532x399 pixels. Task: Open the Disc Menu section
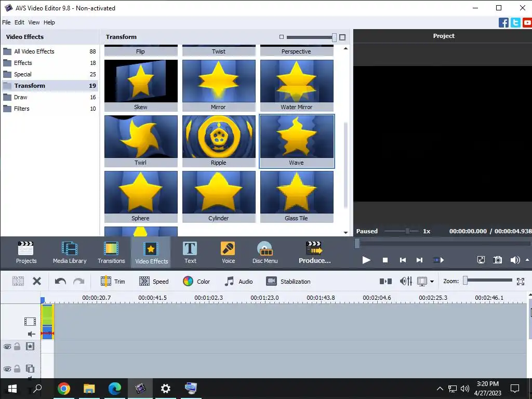(265, 252)
